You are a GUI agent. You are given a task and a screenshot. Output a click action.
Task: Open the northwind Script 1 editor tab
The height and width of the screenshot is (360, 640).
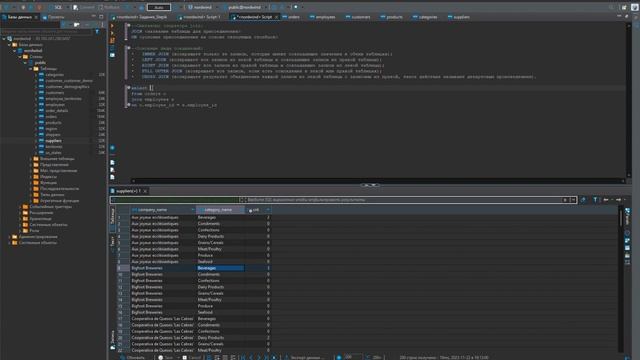(200, 17)
